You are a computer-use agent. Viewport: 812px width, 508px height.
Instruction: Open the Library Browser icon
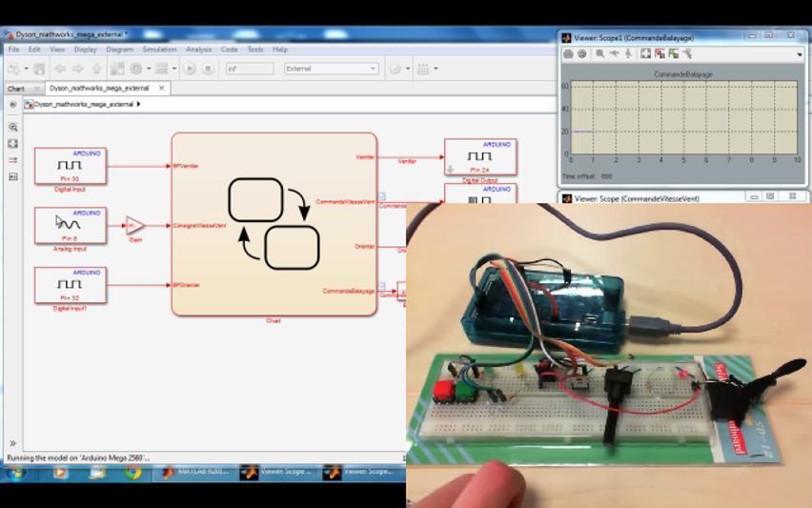coord(117,69)
